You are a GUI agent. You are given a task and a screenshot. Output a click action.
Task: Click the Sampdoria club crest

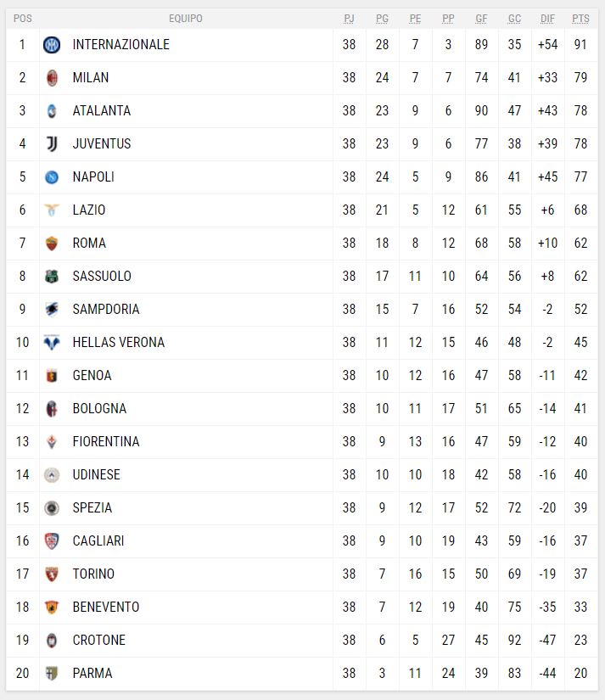(52, 310)
